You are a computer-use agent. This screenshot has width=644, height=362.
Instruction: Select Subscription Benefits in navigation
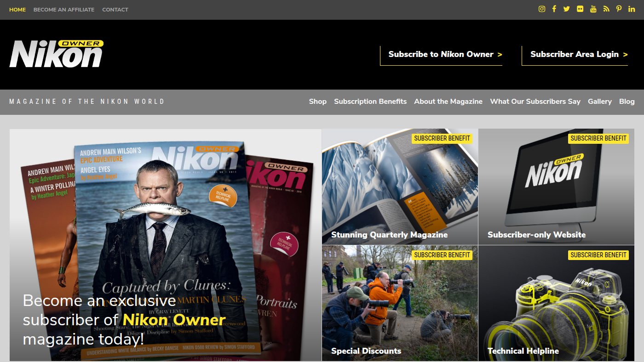(370, 102)
